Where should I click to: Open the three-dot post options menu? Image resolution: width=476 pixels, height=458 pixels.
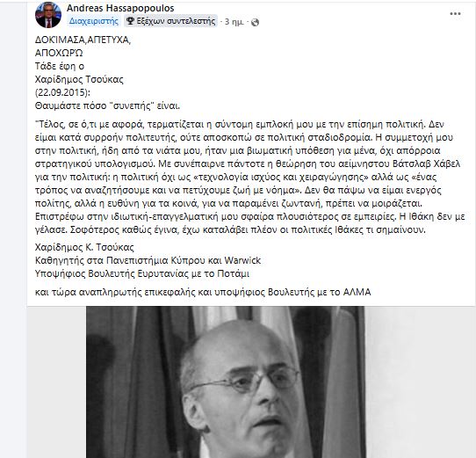click(455, 14)
